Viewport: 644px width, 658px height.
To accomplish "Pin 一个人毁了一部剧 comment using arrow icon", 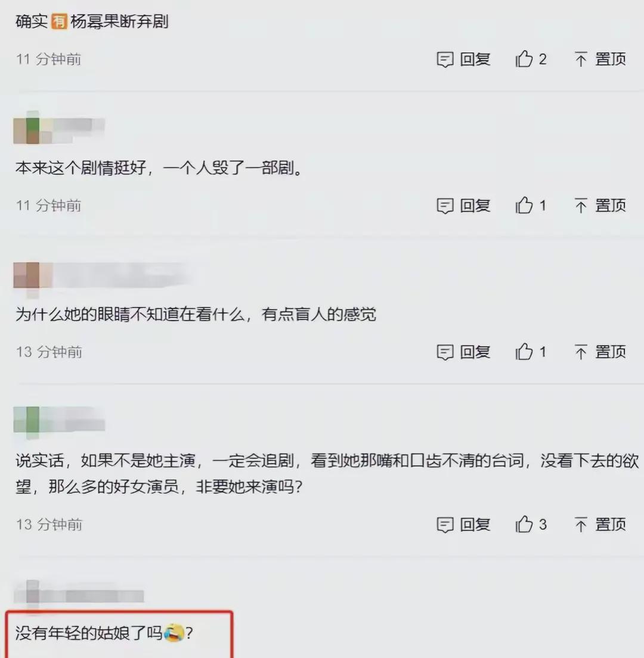I will (x=581, y=206).
